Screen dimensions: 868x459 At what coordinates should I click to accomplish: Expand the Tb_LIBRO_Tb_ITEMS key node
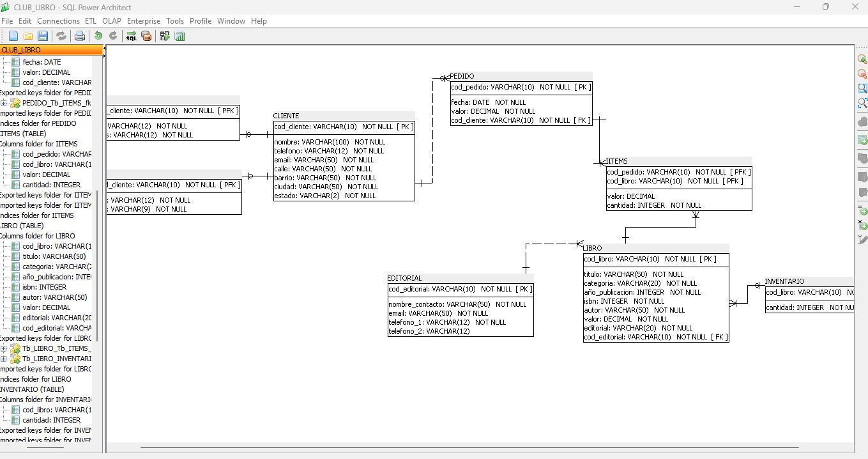pyautogui.click(x=4, y=348)
